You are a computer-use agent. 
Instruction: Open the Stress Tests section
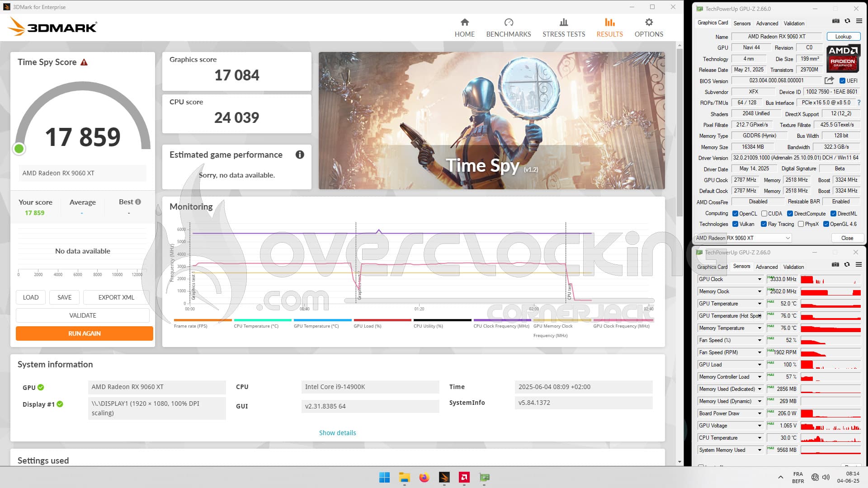pos(564,28)
